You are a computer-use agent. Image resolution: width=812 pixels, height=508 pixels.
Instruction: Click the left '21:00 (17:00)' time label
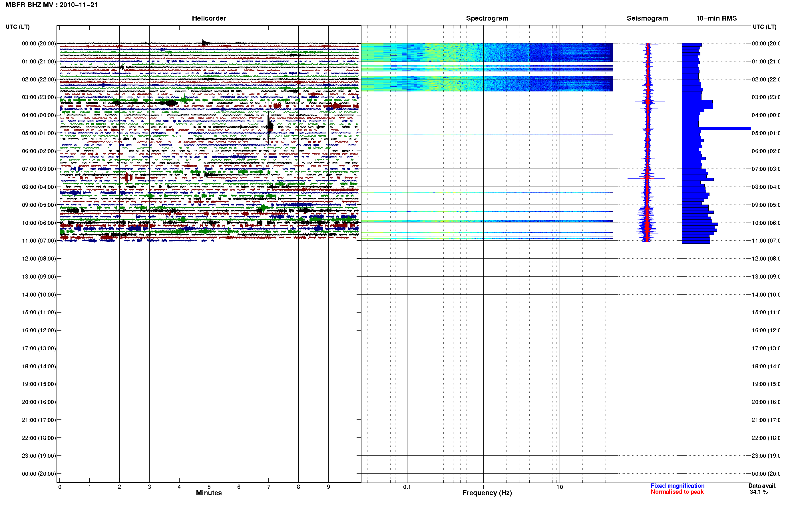coord(39,420)
